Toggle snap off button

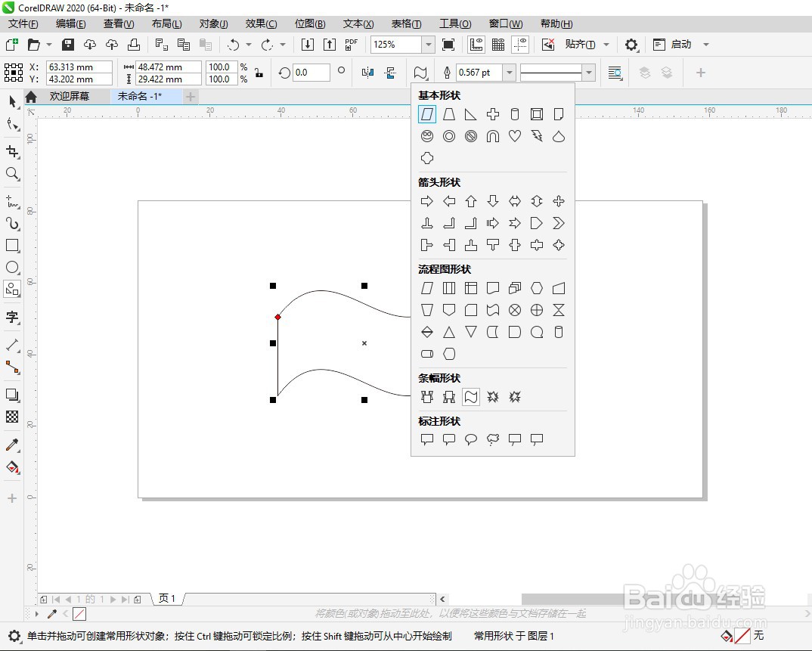pos(548,45)
